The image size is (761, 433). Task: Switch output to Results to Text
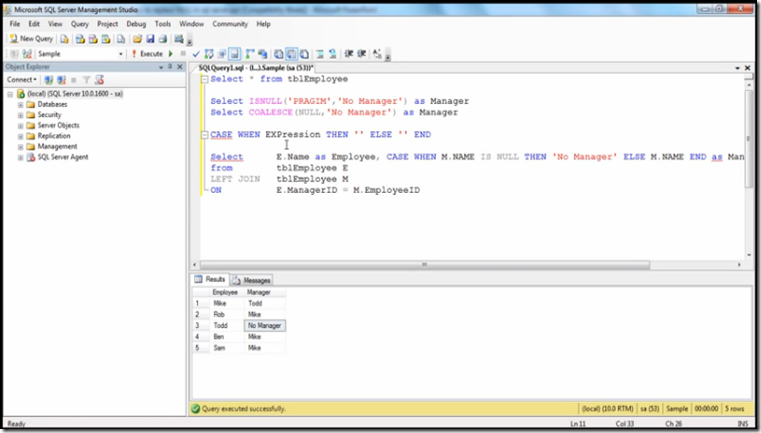click(x=279, y=54)
